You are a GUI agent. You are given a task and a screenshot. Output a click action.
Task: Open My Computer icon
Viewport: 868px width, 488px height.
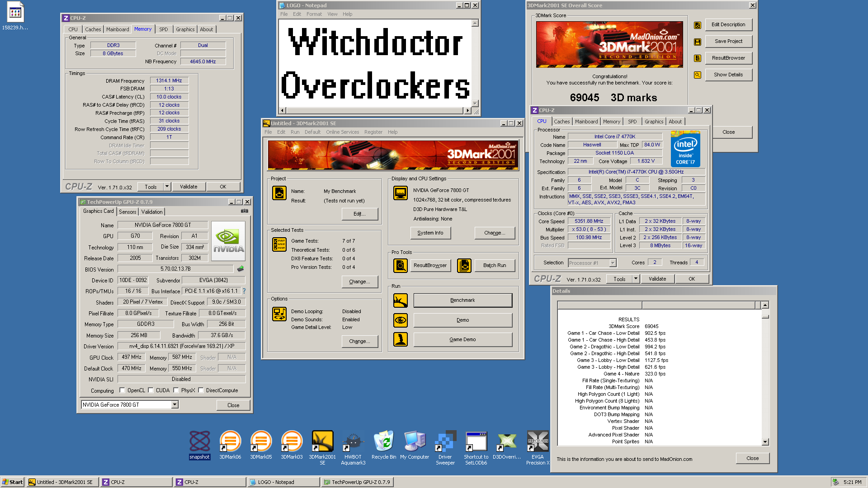415,445
